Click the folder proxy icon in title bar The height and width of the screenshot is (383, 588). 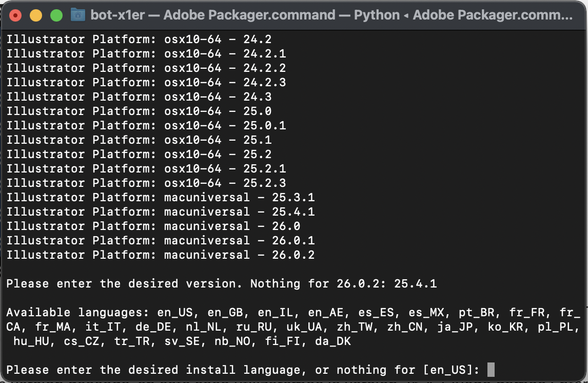[x=78, y=15]
